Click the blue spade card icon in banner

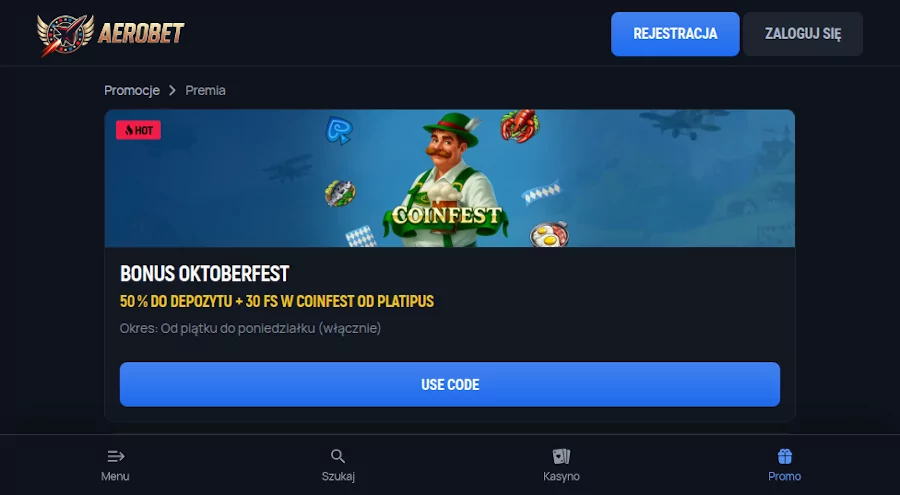tap(339, 130)
